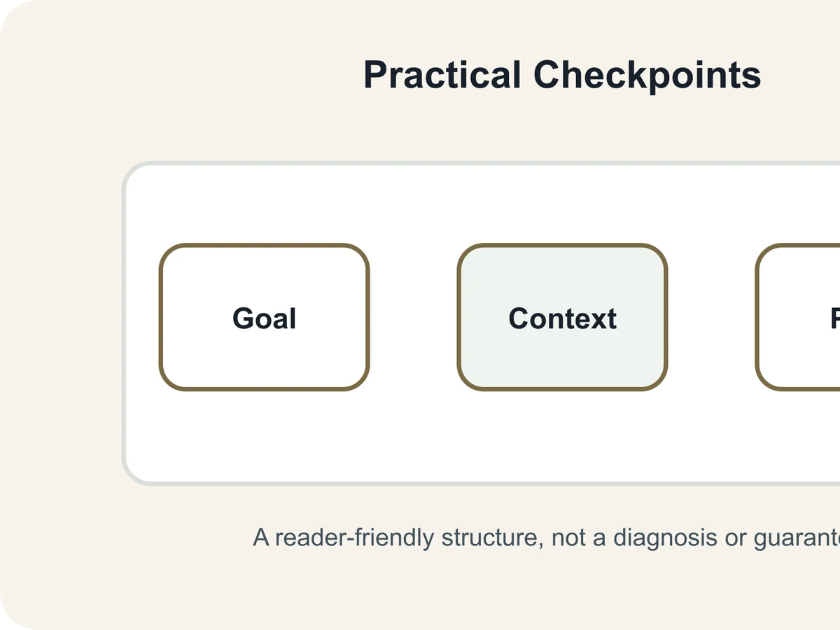Viewport: 840px width, 630px height.
Task: Click the word Practical in the title
Action: point(442,74)
